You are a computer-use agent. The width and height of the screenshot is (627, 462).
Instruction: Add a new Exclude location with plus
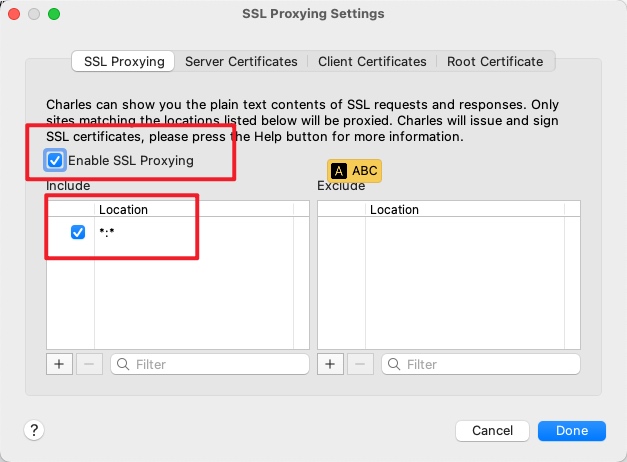coord(330,364)
